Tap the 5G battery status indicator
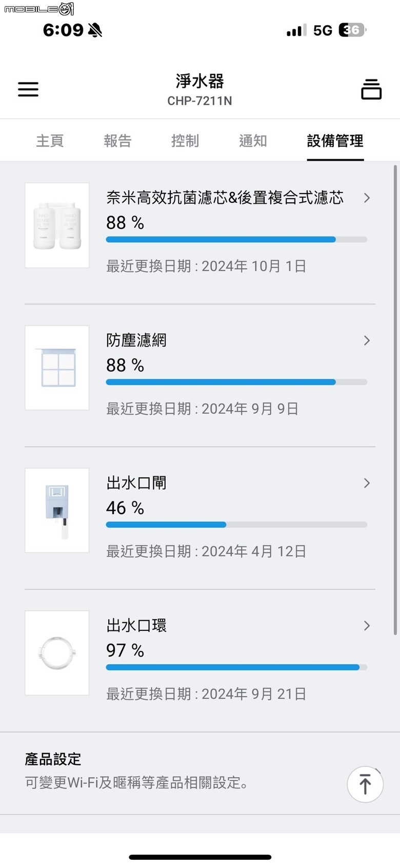Screen dimensions: 400x868 pos(352,30)
